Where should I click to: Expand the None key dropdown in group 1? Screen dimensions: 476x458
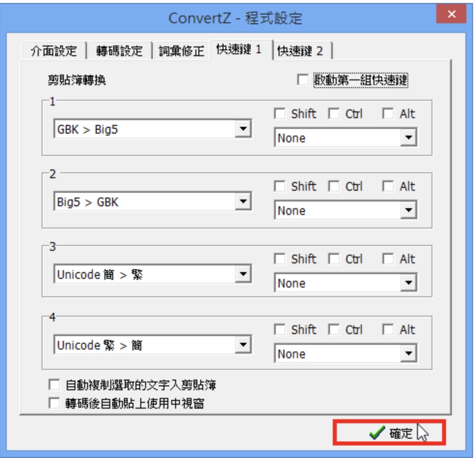click(345, 137)
